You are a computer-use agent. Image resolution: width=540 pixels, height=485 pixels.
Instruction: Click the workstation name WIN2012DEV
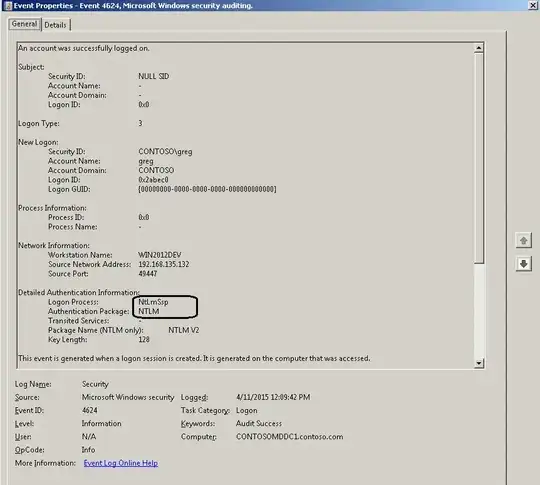point(159,255)
